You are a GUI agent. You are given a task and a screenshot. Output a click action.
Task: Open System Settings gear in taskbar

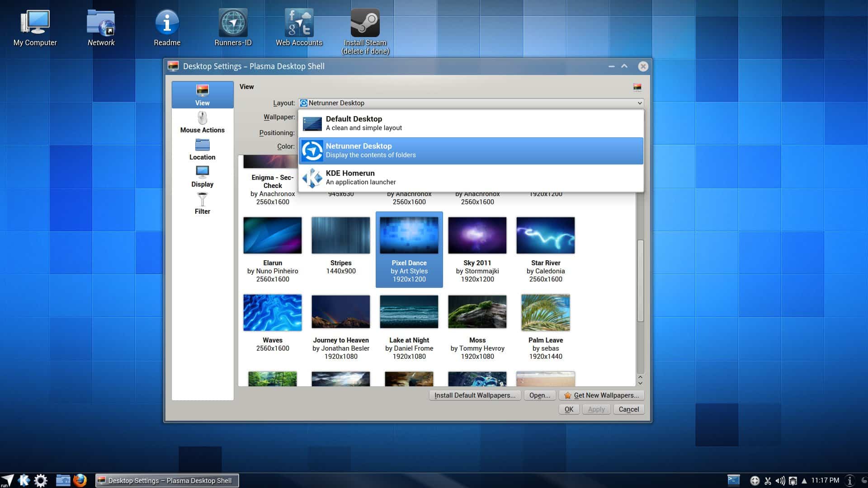[x=41, y=480]
